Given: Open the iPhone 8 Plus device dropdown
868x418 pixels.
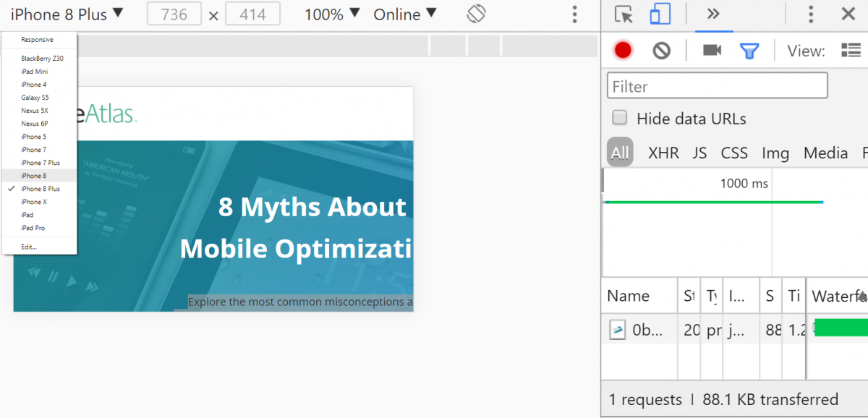Looking at the screenshot, I should click(67, 14).
